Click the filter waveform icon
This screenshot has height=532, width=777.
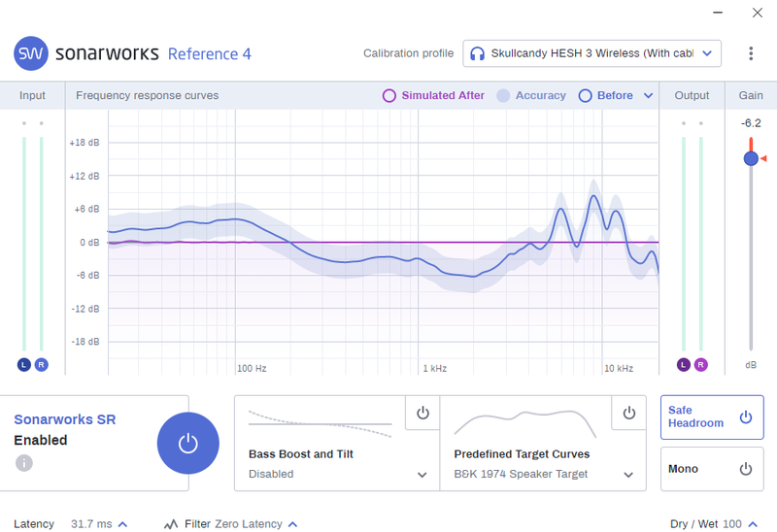point(171,524)
